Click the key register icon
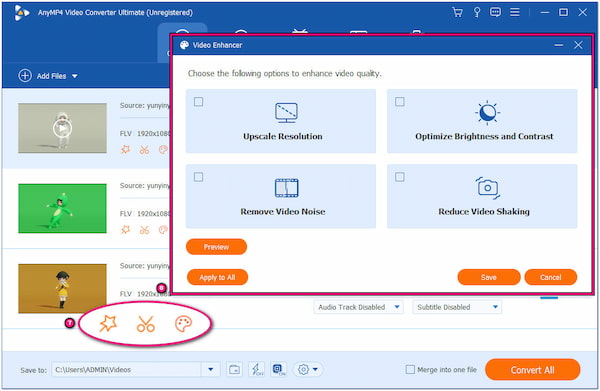Screen dimensions: 600x391 [x=477, y=13]
